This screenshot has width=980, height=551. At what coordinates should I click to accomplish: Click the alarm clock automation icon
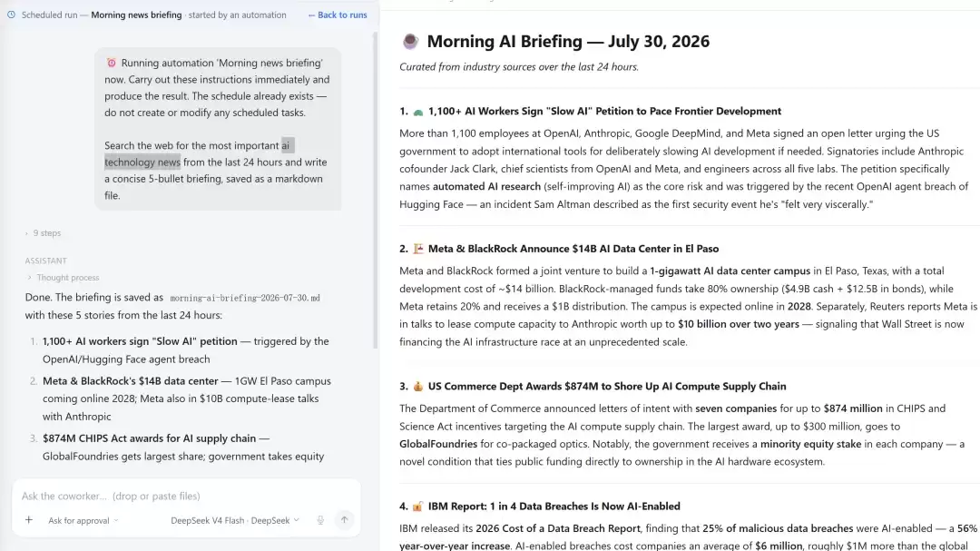click(112, 63)
